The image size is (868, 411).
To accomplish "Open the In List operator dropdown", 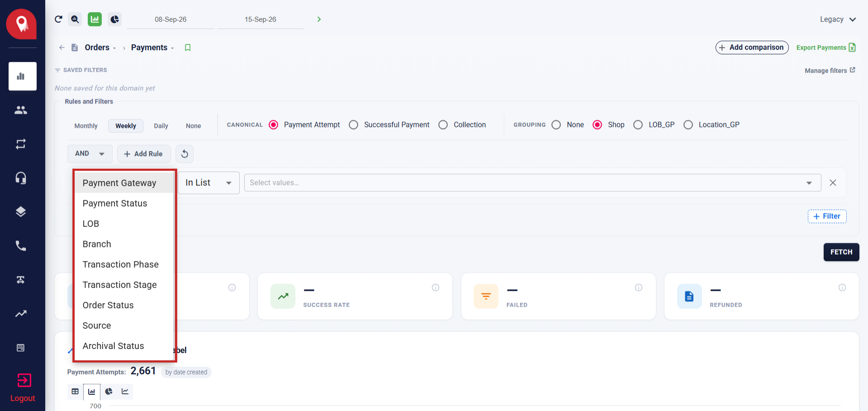I will pos(209,183).
